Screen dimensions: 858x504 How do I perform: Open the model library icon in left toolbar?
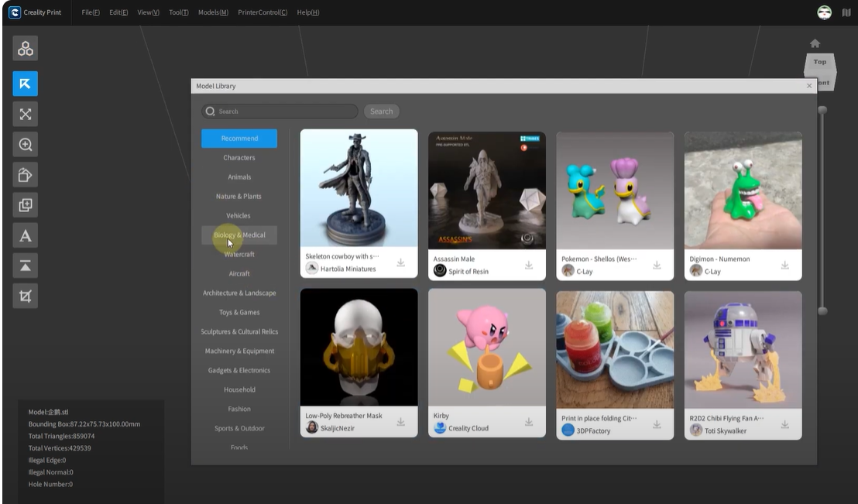26,48
